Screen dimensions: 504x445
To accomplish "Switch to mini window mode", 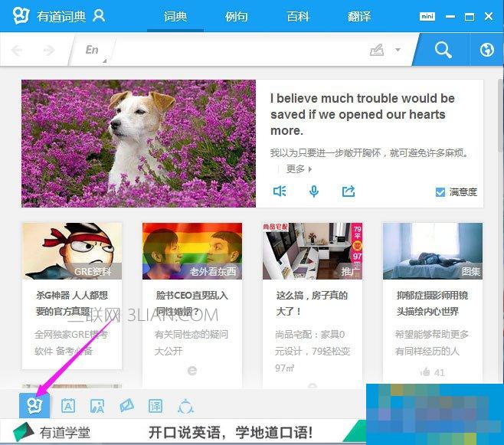I will [427, 16].
